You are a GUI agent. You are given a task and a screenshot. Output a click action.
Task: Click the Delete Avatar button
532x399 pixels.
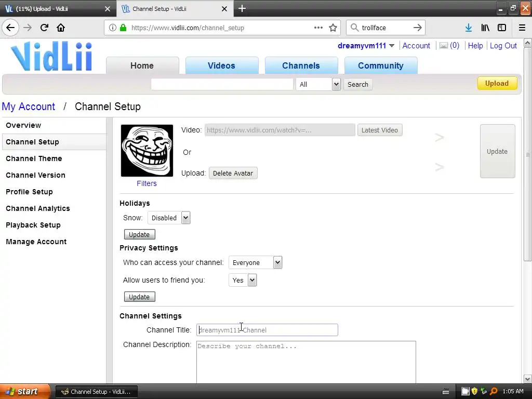tap(233, 173)
